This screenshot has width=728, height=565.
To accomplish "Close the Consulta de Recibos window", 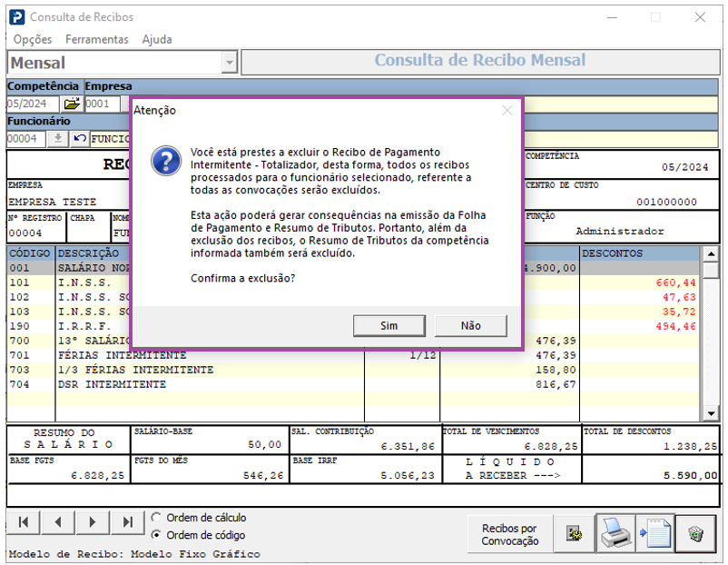I will point(700,17).
